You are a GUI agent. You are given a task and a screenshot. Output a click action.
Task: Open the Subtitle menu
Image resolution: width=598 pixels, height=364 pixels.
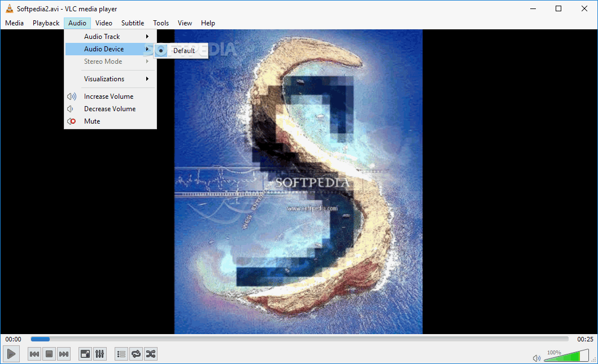pyautogui.click(x=133, y=23)
